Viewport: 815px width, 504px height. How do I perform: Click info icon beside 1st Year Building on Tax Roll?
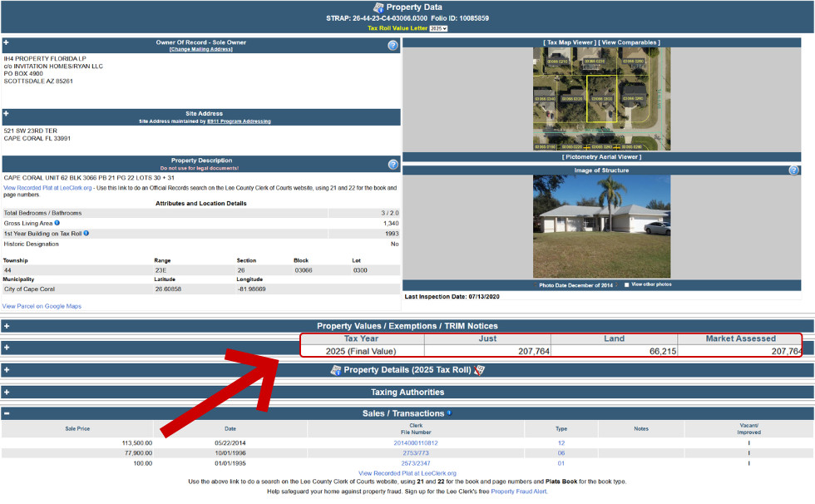point(86,234)
